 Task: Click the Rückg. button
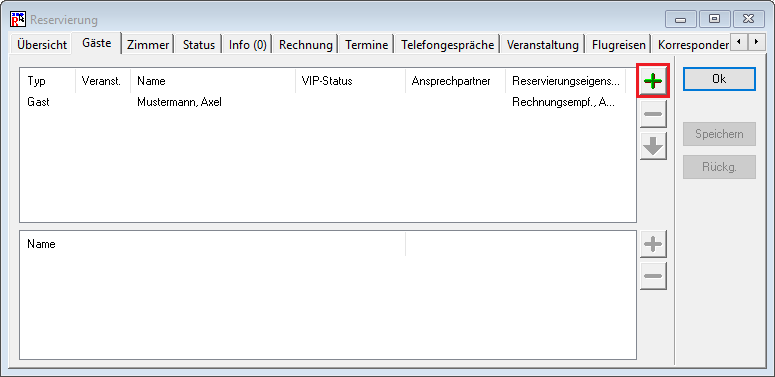point(719,167)
